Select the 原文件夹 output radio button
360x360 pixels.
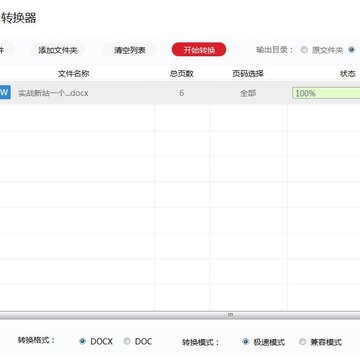pos(304,50)
